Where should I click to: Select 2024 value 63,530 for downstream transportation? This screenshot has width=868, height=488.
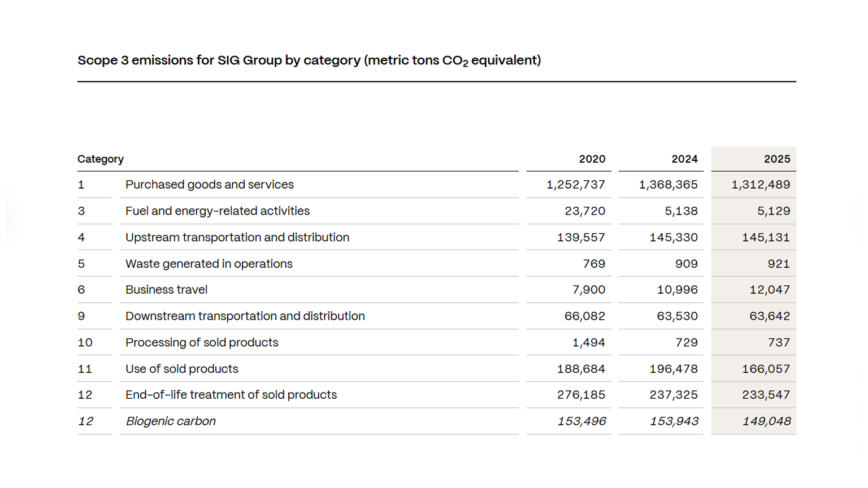[x=678, y=316]
